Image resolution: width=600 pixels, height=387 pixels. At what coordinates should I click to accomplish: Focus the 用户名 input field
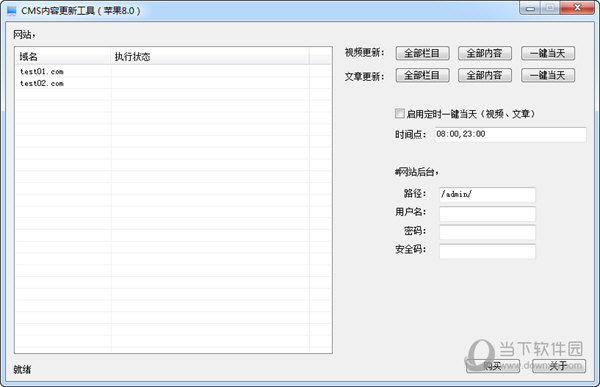click(488, 214)
